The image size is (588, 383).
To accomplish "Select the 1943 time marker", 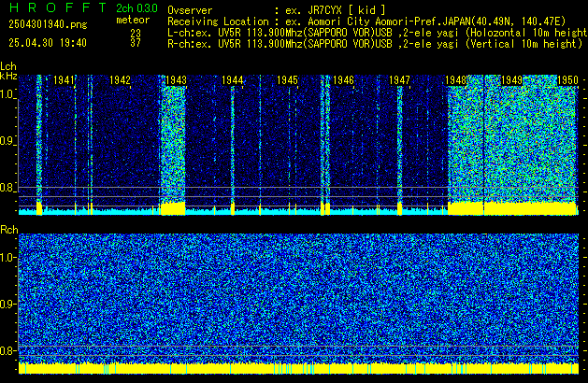I will click(x=176, y=80).
